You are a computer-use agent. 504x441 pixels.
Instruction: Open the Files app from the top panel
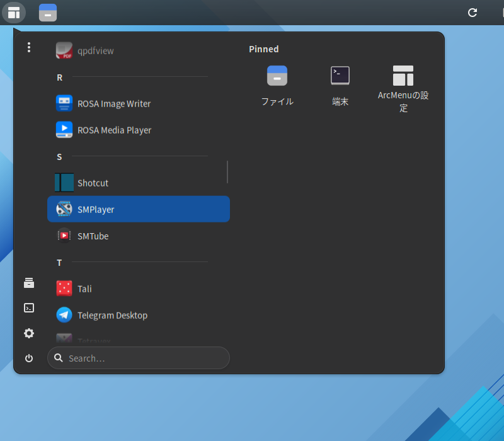(x=48, y=13)
